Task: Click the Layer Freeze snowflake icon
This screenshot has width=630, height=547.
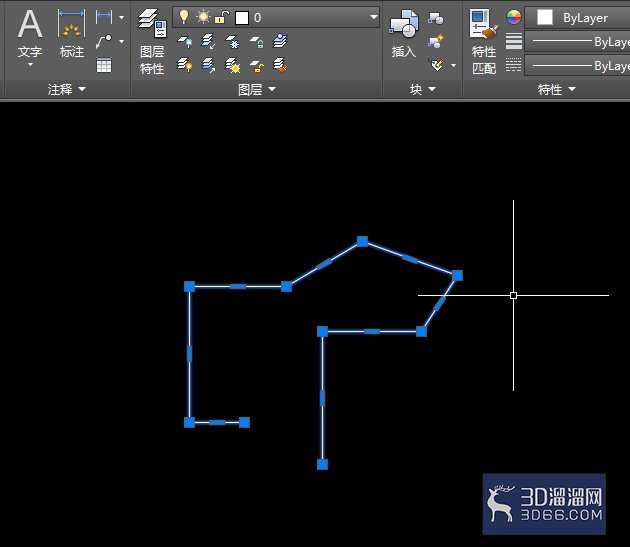Action: (x=233, y=41)
